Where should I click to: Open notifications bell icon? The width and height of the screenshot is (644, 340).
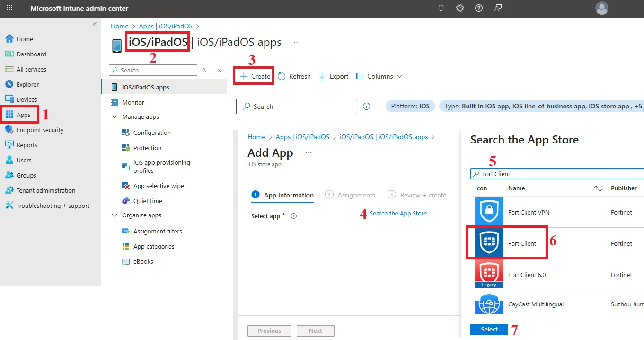(441, 8)
